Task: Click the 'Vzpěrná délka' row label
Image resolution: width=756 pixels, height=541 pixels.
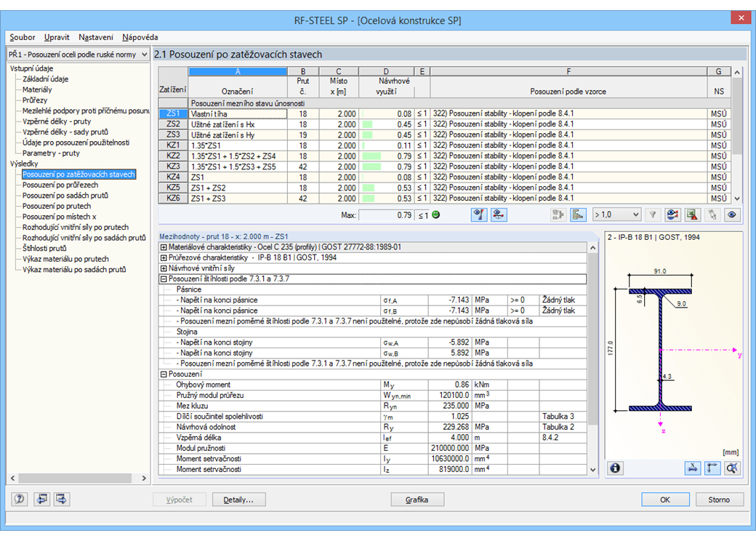Action: [x=198, y=438]
